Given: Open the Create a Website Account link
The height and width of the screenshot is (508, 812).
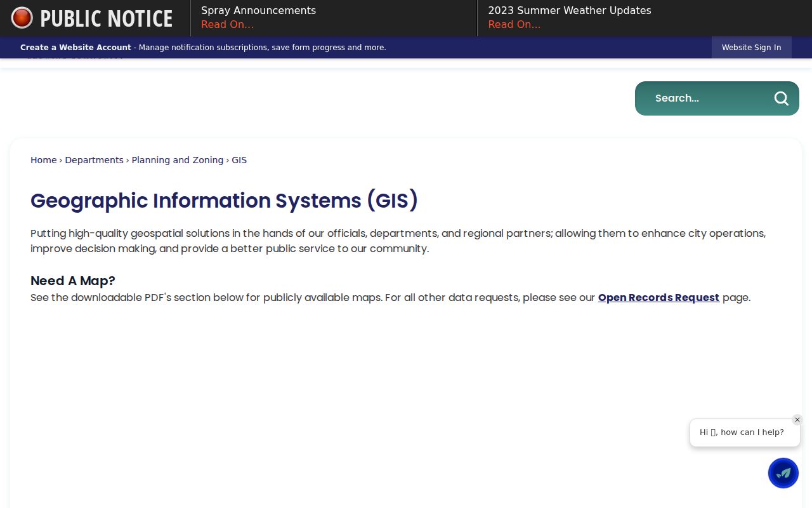Looking at the screenshot, I should point(75,48).
